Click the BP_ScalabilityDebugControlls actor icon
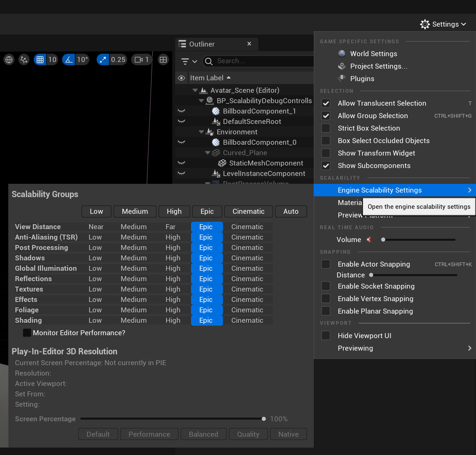The height and width of the screenshot is (455, 476). click(x=210, y=101)
